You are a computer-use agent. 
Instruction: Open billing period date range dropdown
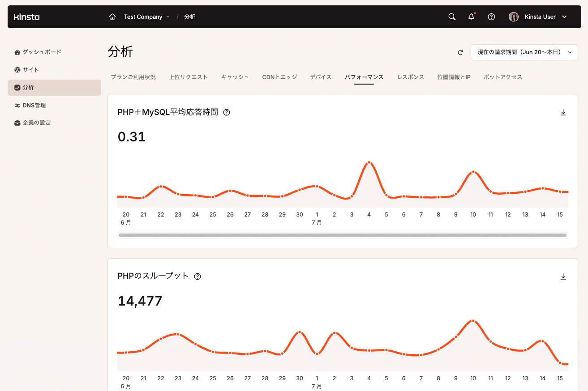(x=524, y=52)
